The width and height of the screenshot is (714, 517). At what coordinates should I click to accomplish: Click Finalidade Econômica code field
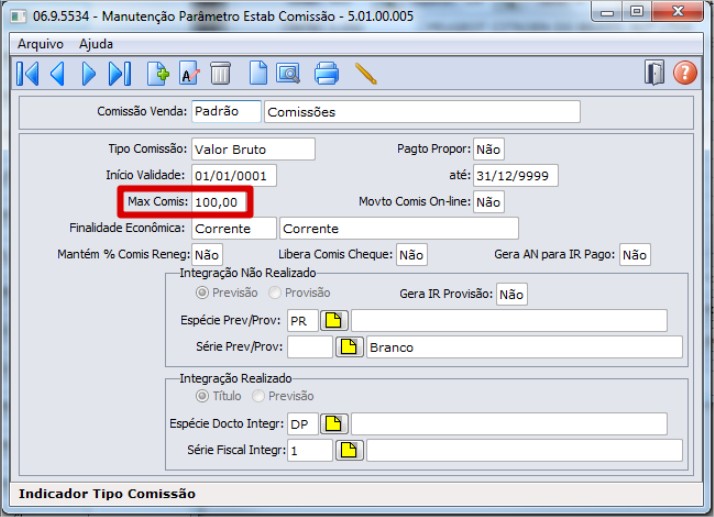[x=234, y=229]
